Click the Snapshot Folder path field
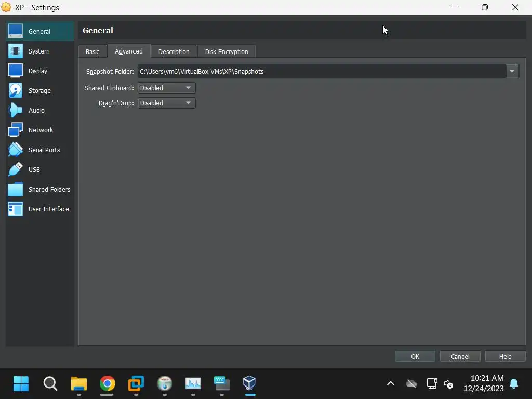Viewport: 532px width, 399px height. coord(322,71)
